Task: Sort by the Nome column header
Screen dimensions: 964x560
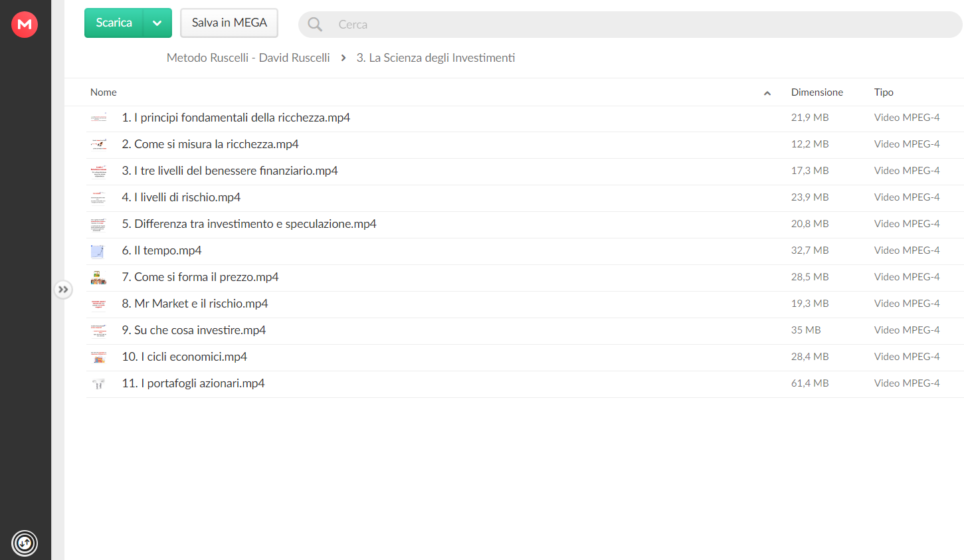Action: tap(104, 92)
